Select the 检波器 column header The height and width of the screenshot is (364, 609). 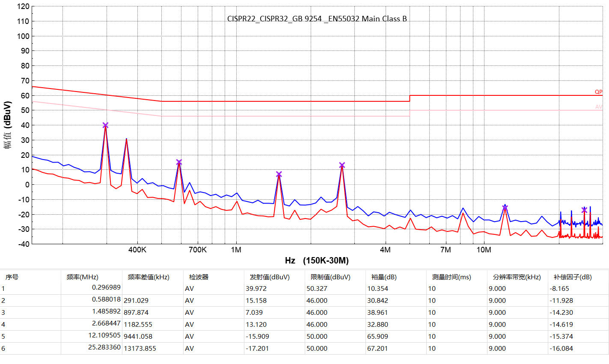pos(199,277)
